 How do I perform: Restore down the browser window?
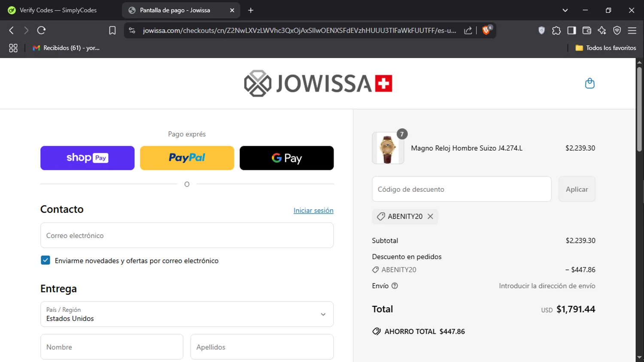(x=608, y=10)
